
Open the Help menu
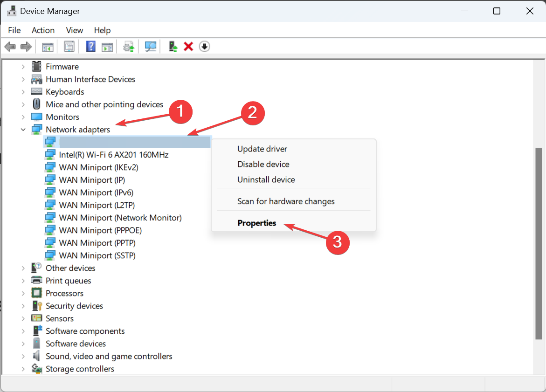[x=103, y=30]
